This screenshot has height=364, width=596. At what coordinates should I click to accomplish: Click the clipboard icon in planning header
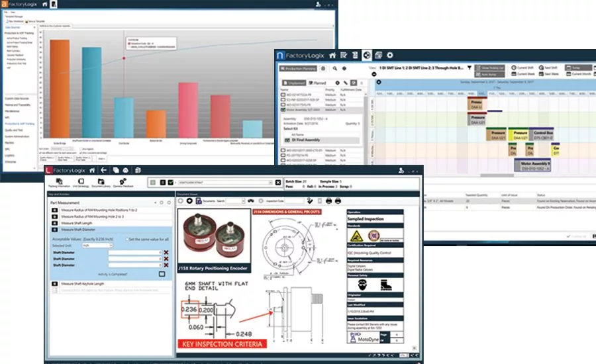tap(355, 56)
